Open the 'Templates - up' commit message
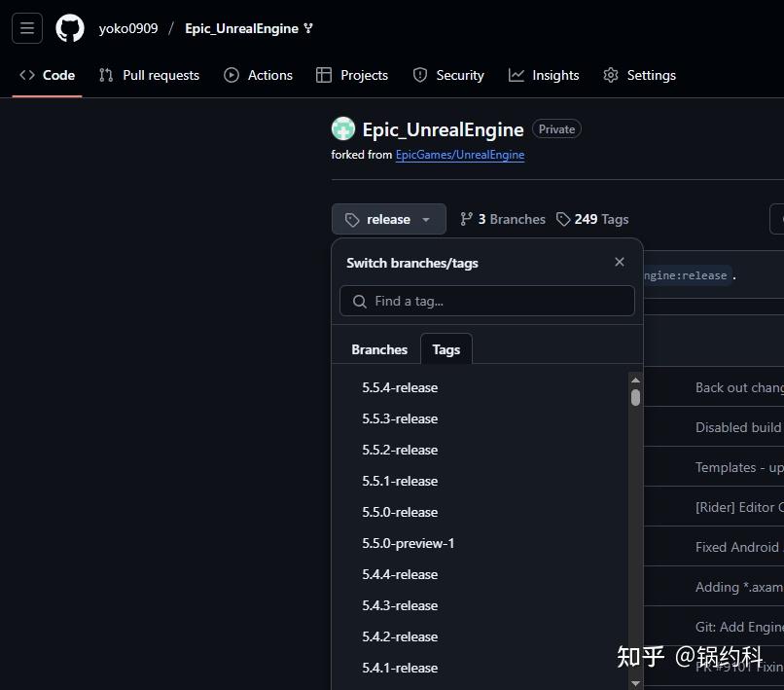 click(x=739, y=467)
